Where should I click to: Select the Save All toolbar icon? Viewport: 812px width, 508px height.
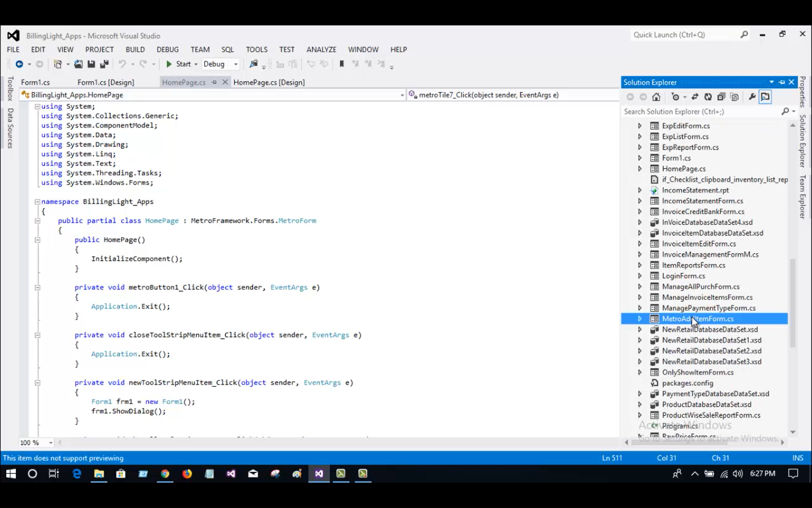click(103, 64)
